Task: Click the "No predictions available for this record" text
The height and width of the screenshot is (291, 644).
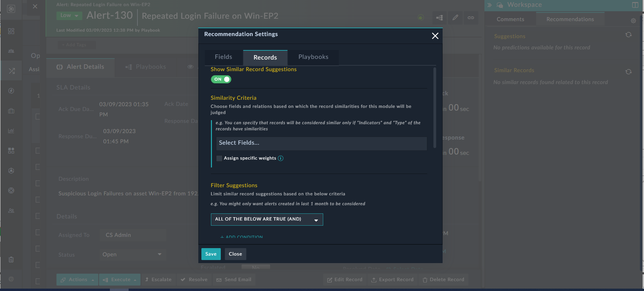Action: tap(542, 48)
